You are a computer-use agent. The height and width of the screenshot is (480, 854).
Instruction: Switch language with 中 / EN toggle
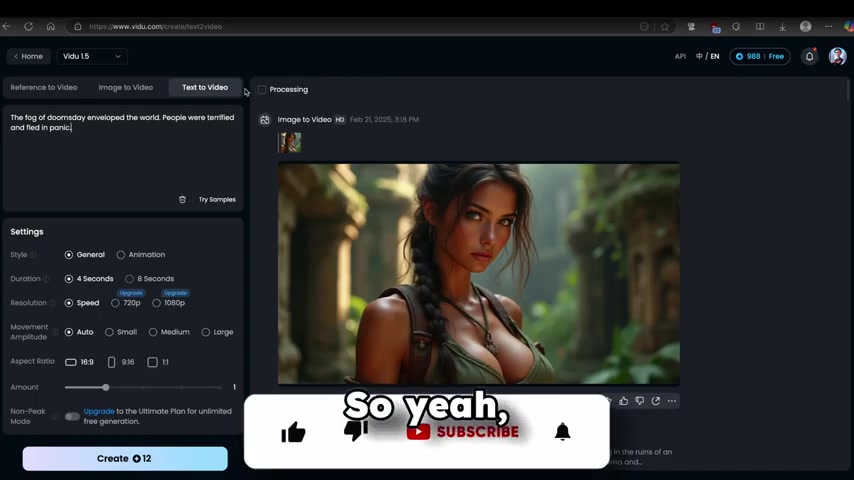click(707, 56)
